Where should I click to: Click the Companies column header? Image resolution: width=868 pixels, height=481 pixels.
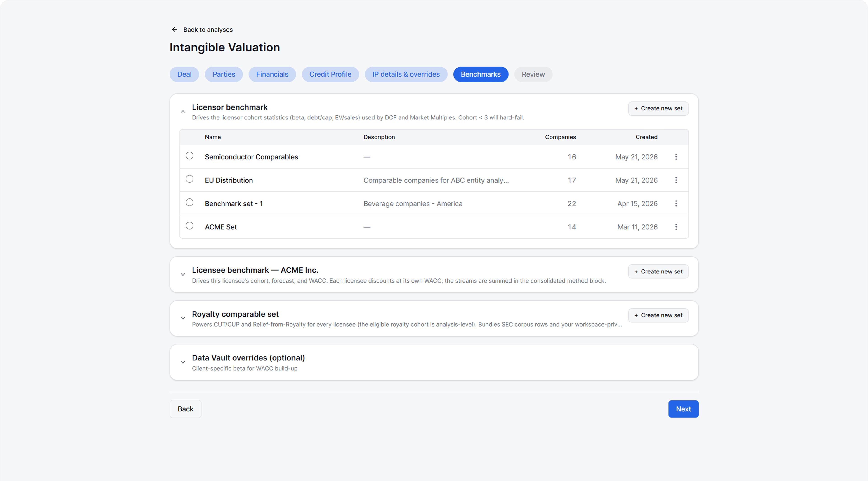pyautogui.click(x=560, y=137)
